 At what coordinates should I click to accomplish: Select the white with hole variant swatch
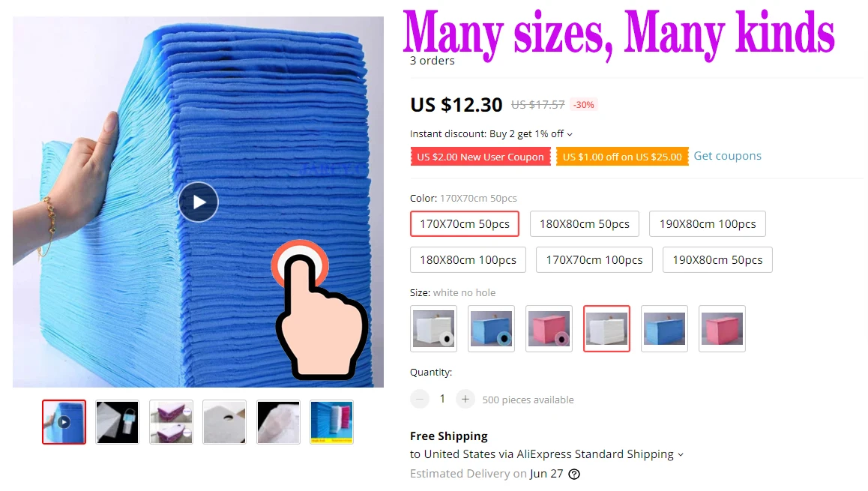tap(433, 328)
